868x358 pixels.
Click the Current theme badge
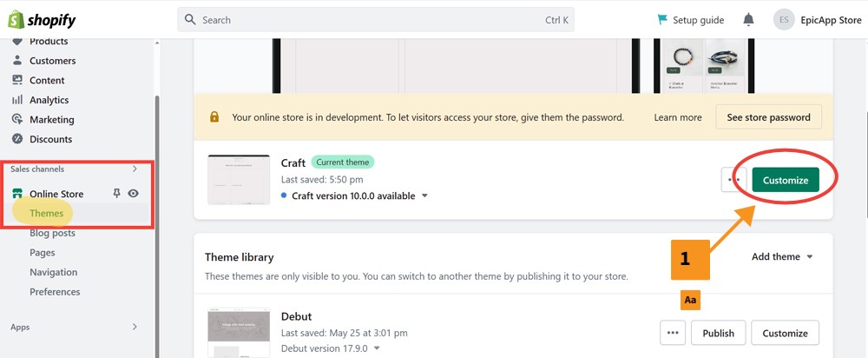[343, 162]
